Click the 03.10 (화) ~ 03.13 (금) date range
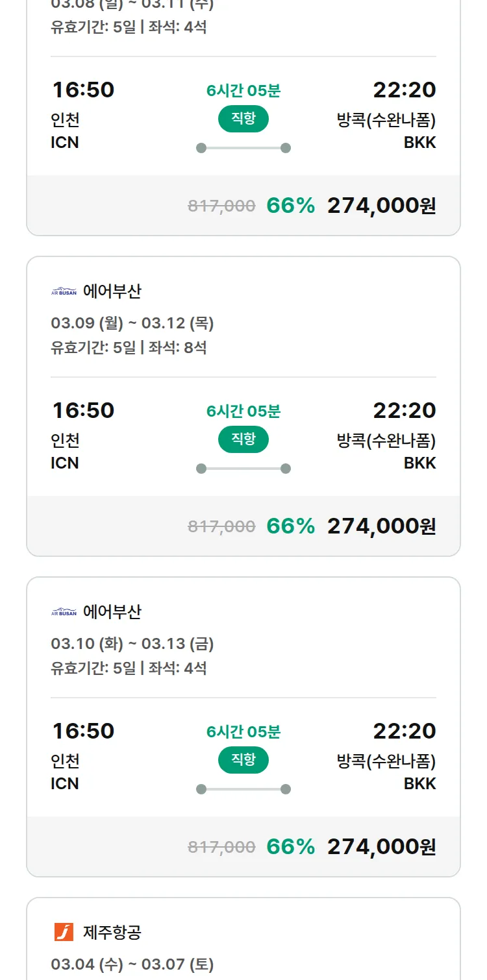This screenshot has width=487, height=980. point(132,644)
